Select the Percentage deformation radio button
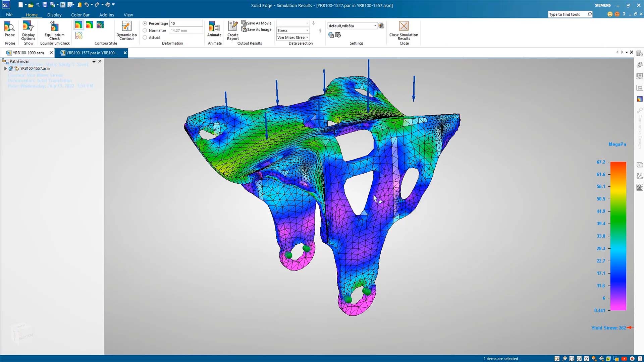 click(145, 23)
